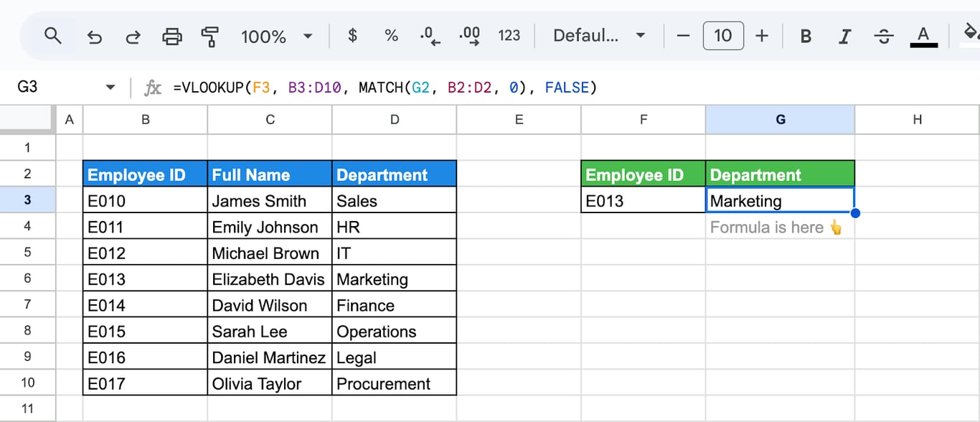Screen dimensions: 980x422
Task: Select cell containing Elizabeth Davis
Action: (270, 278)
